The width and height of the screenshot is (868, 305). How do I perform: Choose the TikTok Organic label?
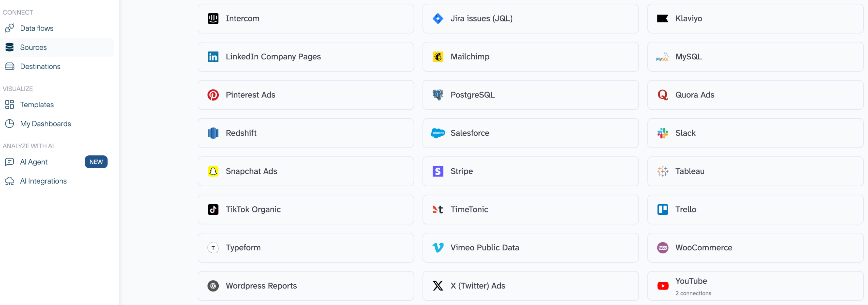click(253, 209)
